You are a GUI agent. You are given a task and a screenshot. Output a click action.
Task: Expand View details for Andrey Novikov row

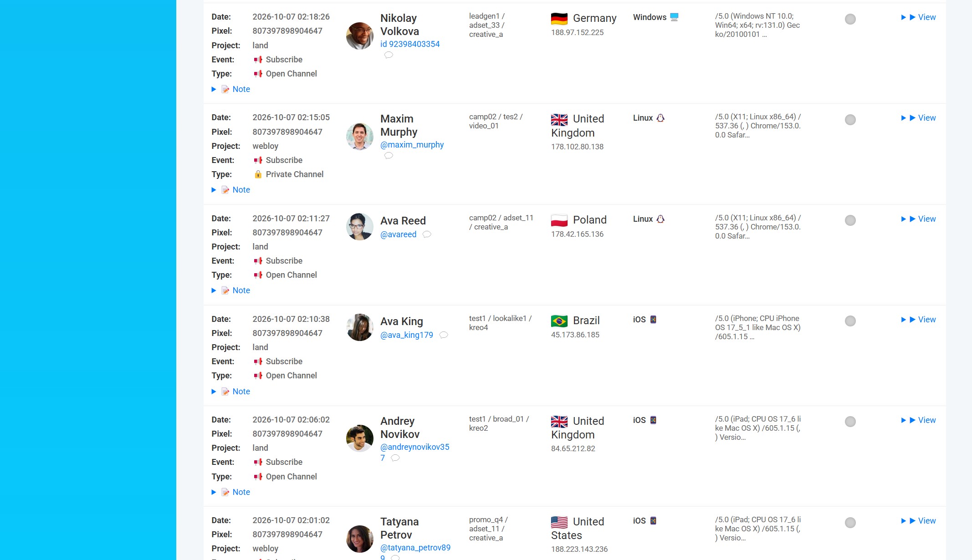918,420
